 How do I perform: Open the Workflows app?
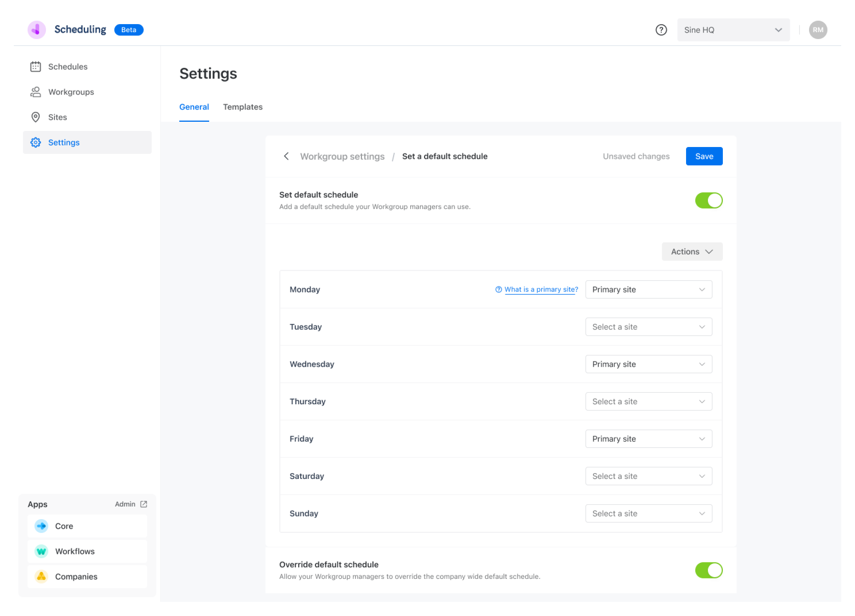[87, 551]
